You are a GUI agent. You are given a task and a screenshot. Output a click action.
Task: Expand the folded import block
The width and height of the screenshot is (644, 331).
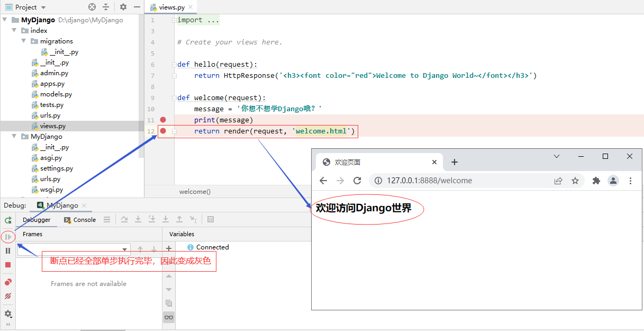[x=174, y=20]
